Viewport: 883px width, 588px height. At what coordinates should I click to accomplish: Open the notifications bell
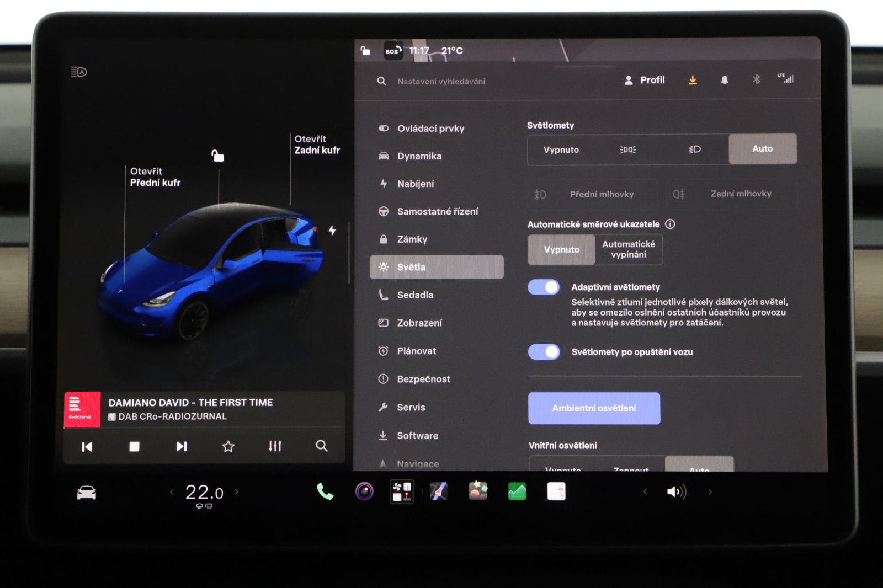pos(725,80)
